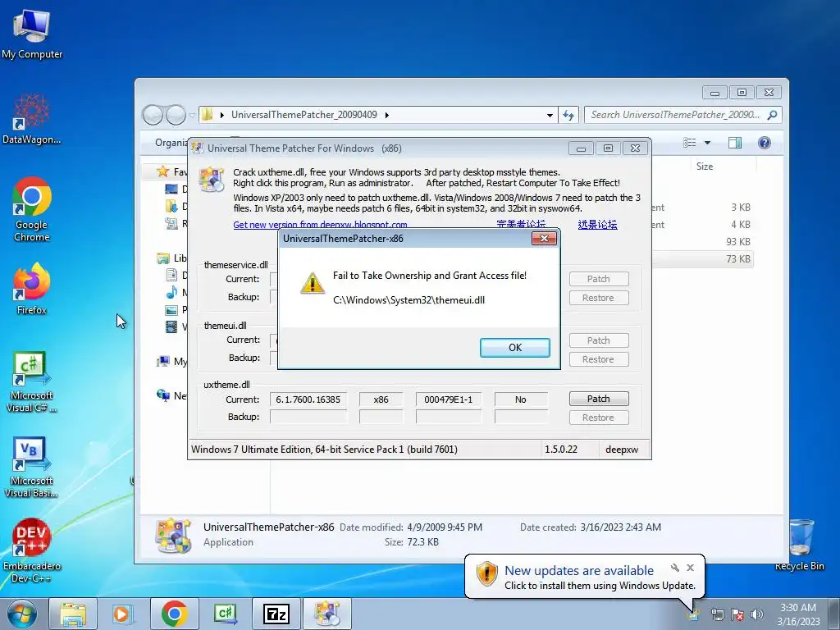Screen dimensions: 840x630
Task: Close the Windows Update notification balloon
Action: tap(690, 568)
